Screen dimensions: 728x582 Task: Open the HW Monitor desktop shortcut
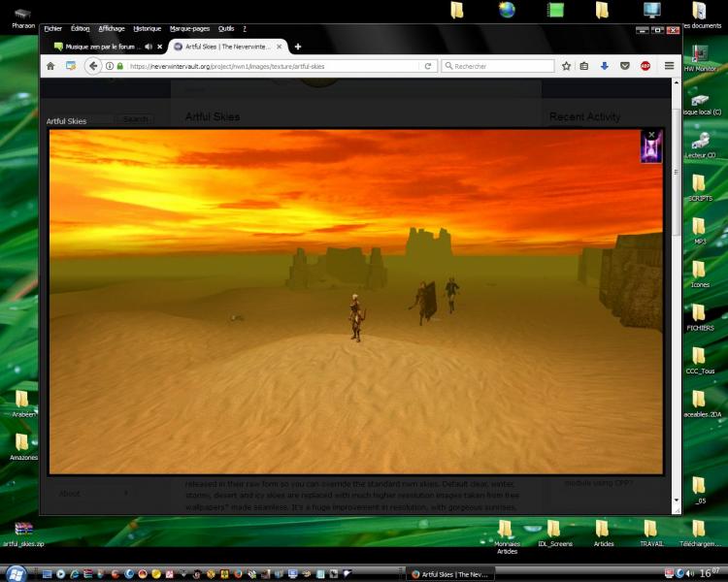(x=699, y=58)
